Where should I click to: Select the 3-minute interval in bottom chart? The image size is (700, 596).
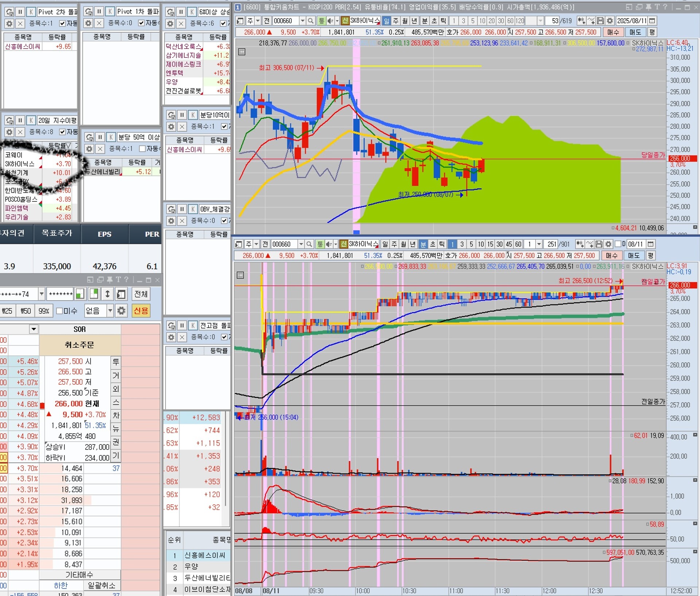(x=462, y=244)
